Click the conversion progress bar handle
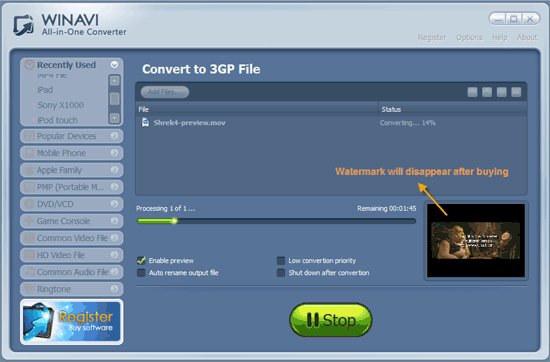The width and height of the screenshot is (550, 362). 174,221
